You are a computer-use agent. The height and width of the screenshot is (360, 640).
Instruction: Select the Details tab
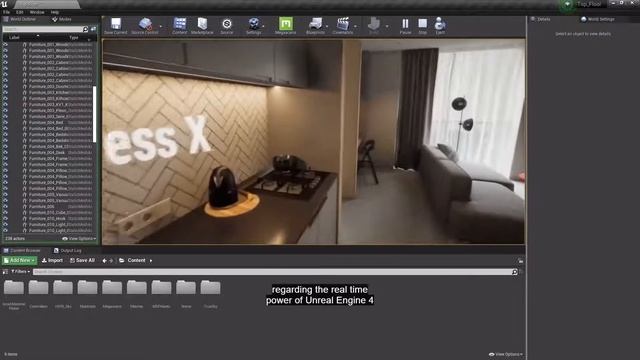tap(540, 19)
